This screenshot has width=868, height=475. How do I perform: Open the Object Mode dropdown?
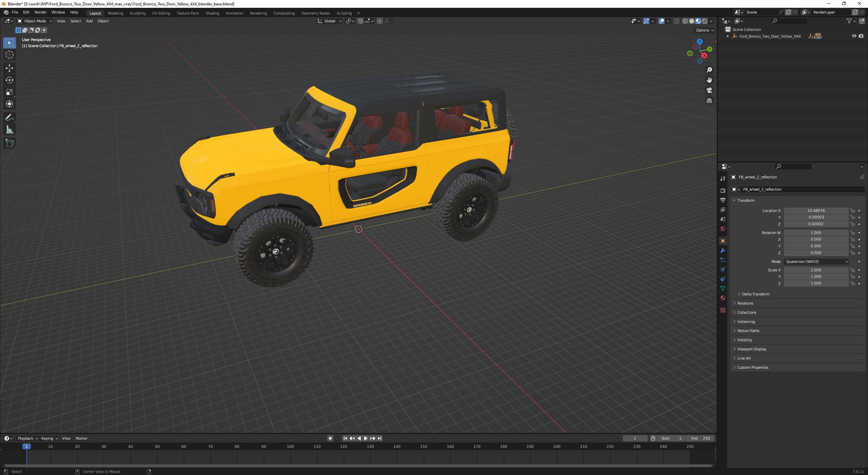click(35, 21)
